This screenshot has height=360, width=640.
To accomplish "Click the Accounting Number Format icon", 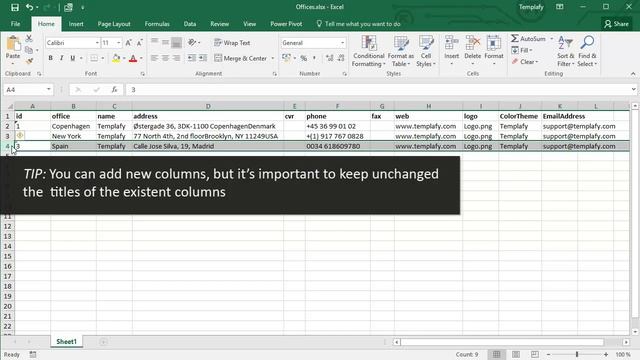I will pos(287,58).
